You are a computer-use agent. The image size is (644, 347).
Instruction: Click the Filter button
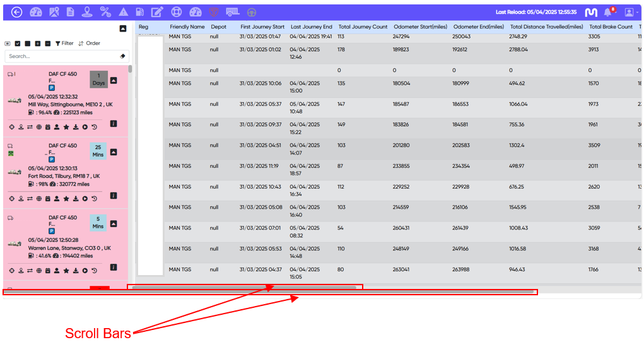64,44
